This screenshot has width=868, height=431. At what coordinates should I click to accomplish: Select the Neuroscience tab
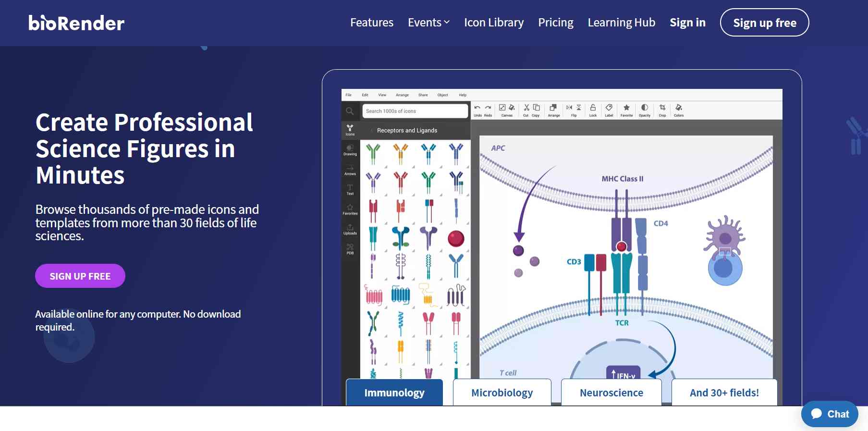[x=611, y=393]
